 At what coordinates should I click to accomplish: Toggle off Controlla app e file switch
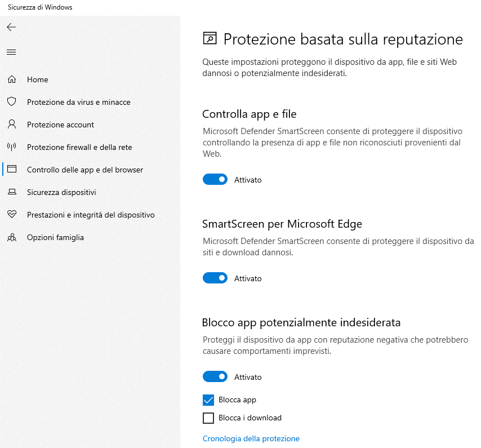(215, 179)
